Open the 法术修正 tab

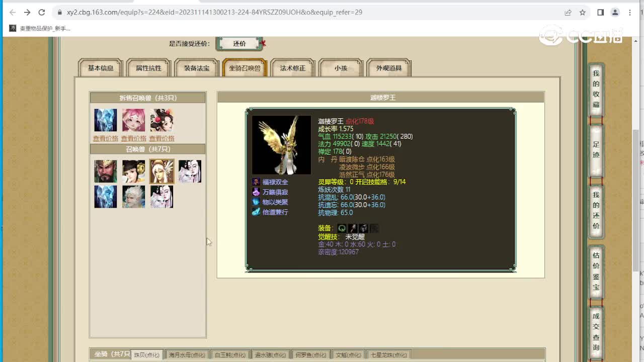click(292, 68)
